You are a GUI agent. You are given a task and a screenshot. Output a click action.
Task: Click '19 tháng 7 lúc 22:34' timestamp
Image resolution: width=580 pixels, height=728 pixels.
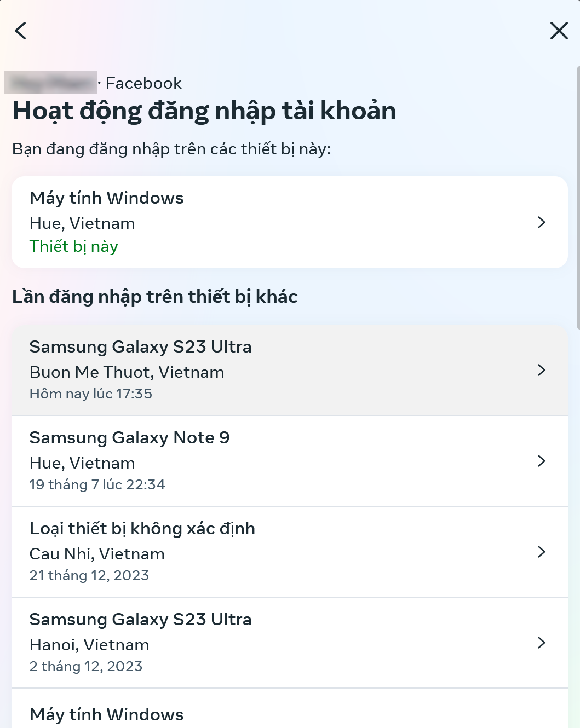click(97, 485)
